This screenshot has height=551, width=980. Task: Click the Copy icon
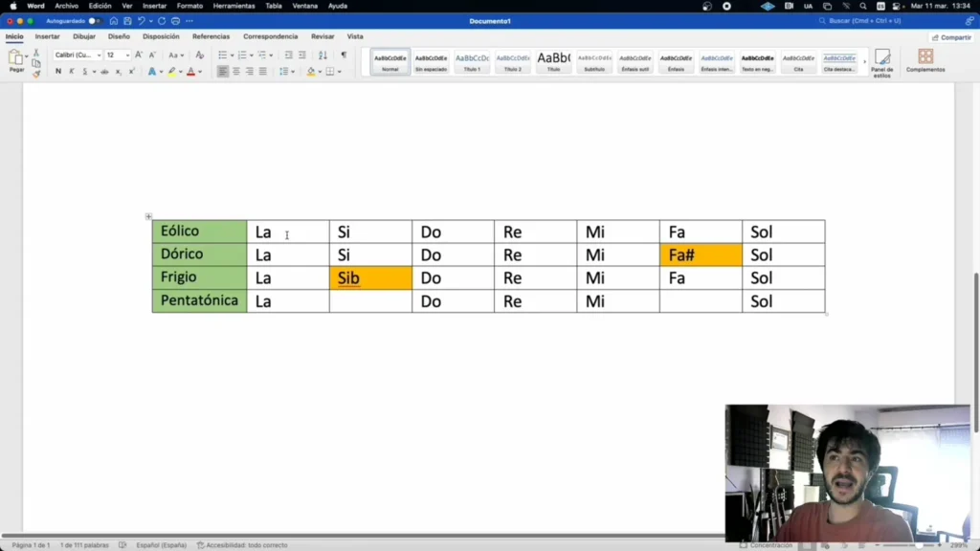click(x=36, y=64)
